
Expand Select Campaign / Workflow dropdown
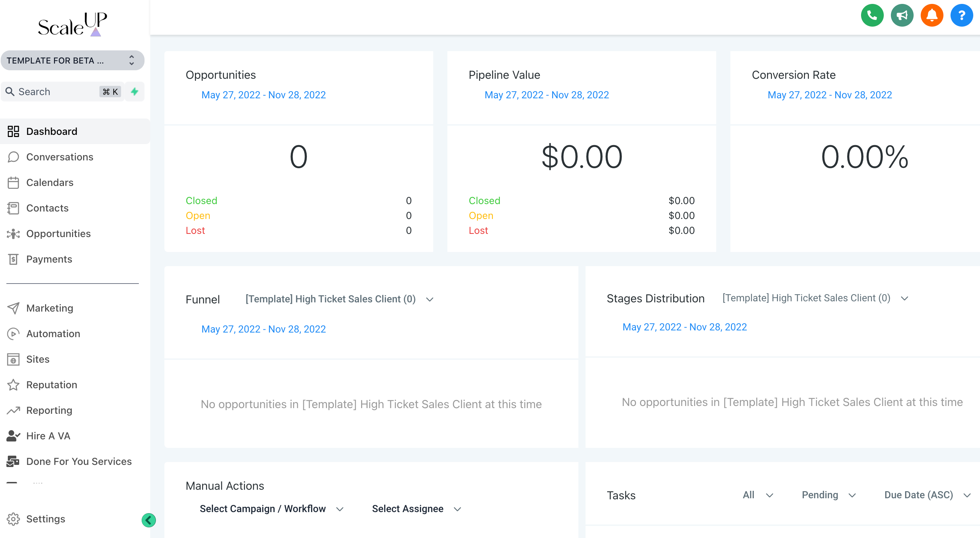(x=272, y=509)
